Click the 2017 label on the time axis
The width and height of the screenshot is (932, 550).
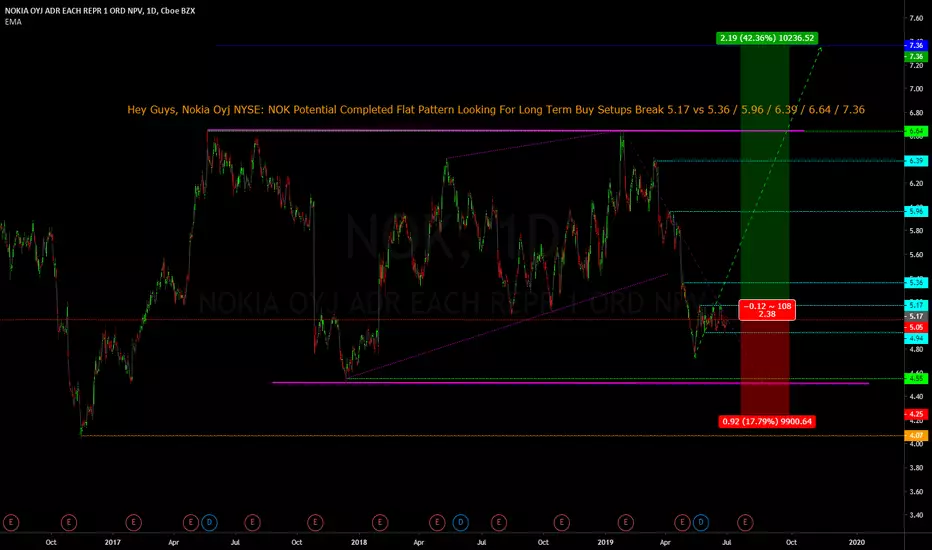112,542
